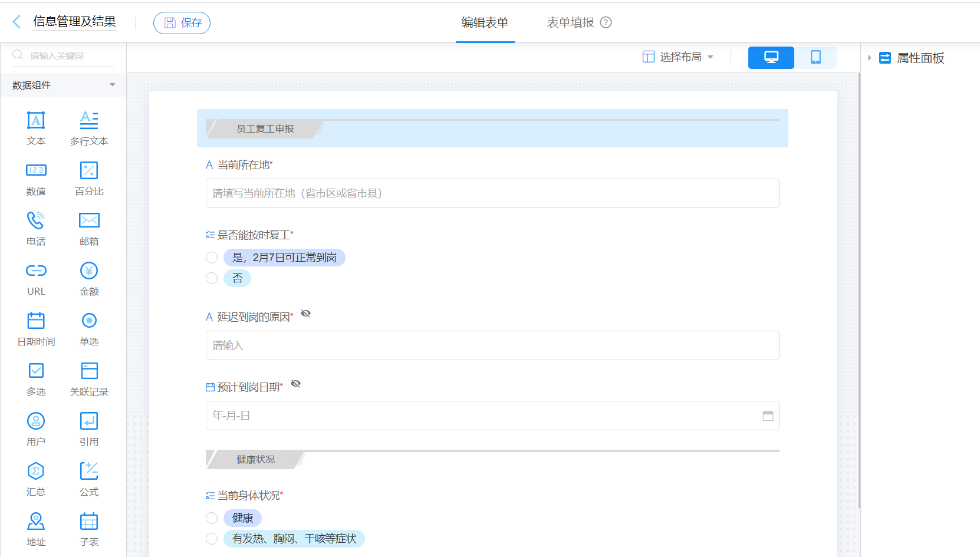
Task: Select the 汇总 summary component
Action: pyautogui.click(x=36, y=479)
